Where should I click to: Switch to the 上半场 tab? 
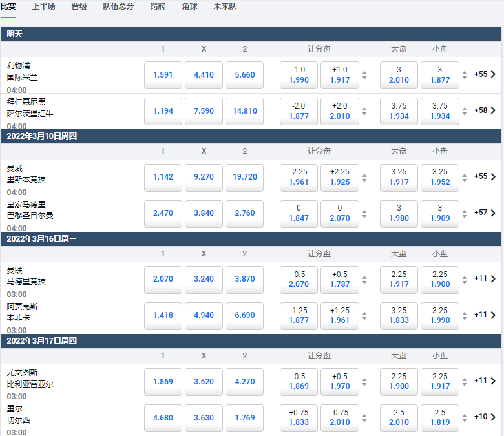point(43,6)
